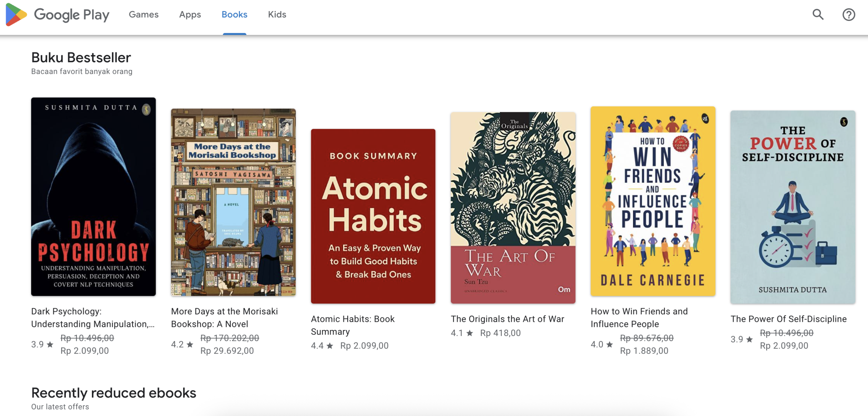Click the Rp 29.692,00 price
Screen dimensions: 868x416
coord(227,351)
